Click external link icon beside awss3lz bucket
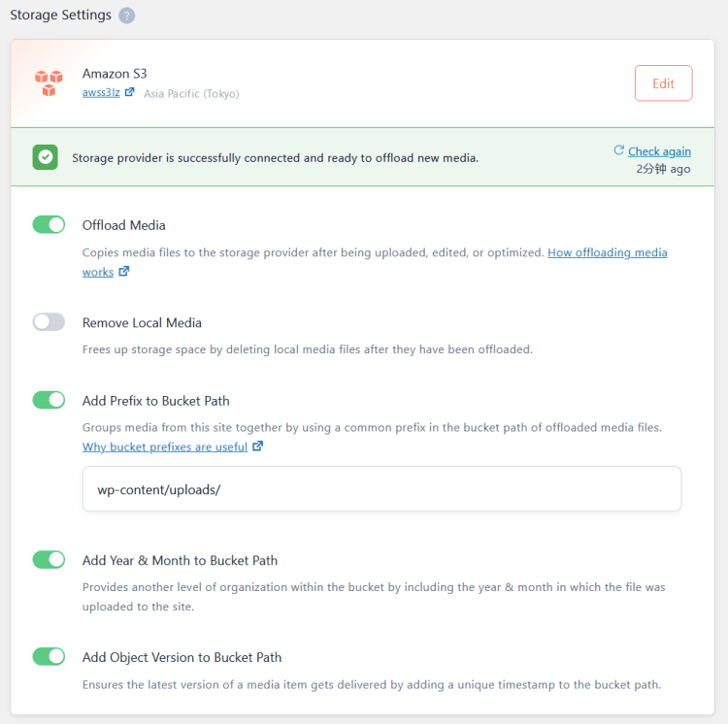This screenshot has width=728, height=724. pos(130,93)
